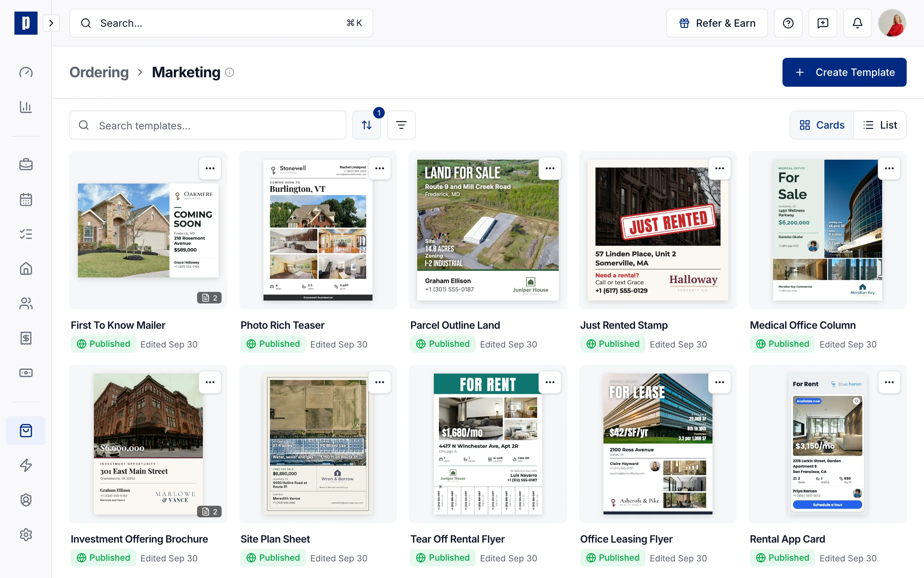Click the Investment Offering Brochure title

click(139, 539)
